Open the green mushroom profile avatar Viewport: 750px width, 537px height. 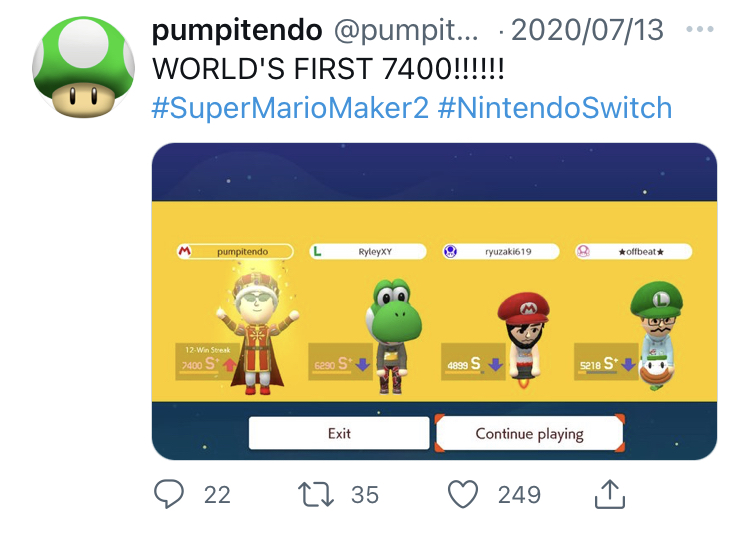[x=82, y=65]
